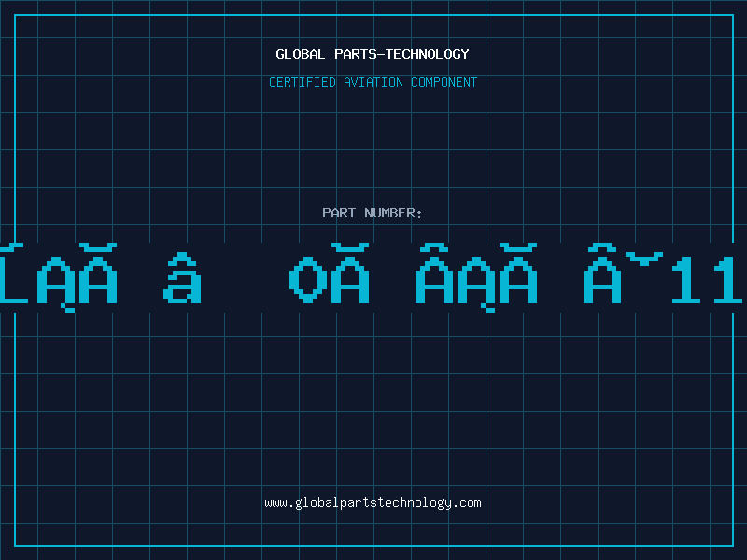The image size is (747, 560).
Task: Click the garbled part number text
Action: [372, 277]
